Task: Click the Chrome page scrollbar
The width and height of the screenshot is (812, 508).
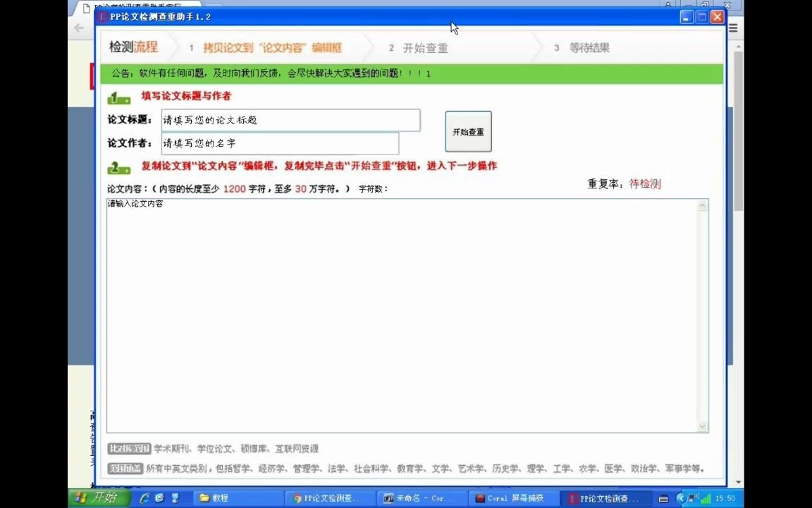Action: 739,130
